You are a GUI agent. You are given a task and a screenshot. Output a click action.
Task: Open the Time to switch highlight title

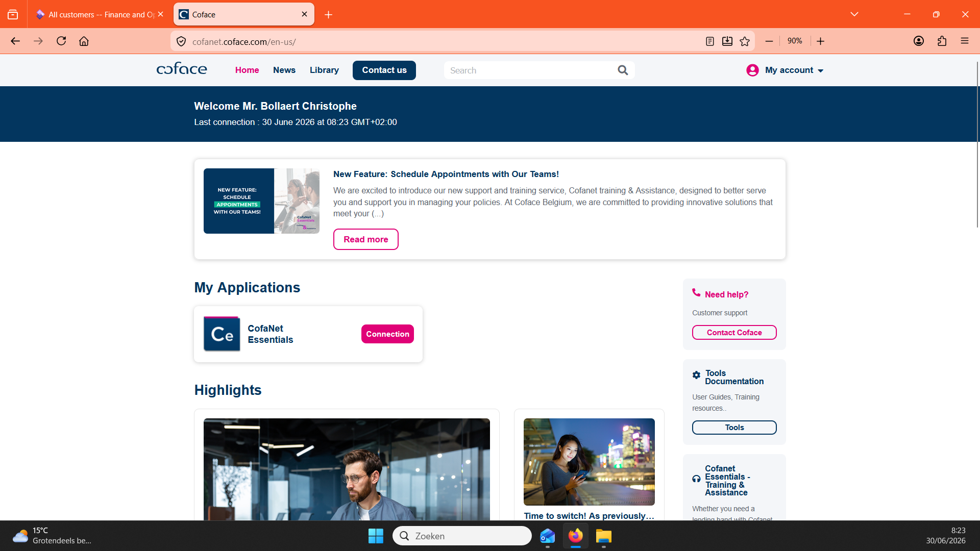589,516
